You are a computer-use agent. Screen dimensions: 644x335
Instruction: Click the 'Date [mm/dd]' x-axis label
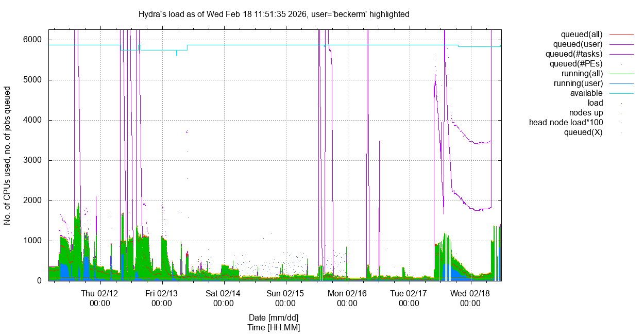click(x=274, y=317)
